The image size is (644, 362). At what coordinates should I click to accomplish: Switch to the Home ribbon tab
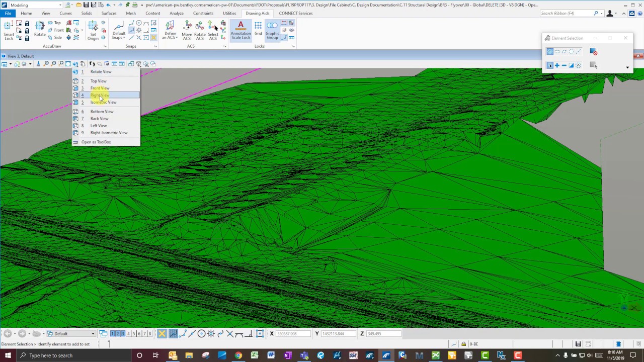[26, 13]
